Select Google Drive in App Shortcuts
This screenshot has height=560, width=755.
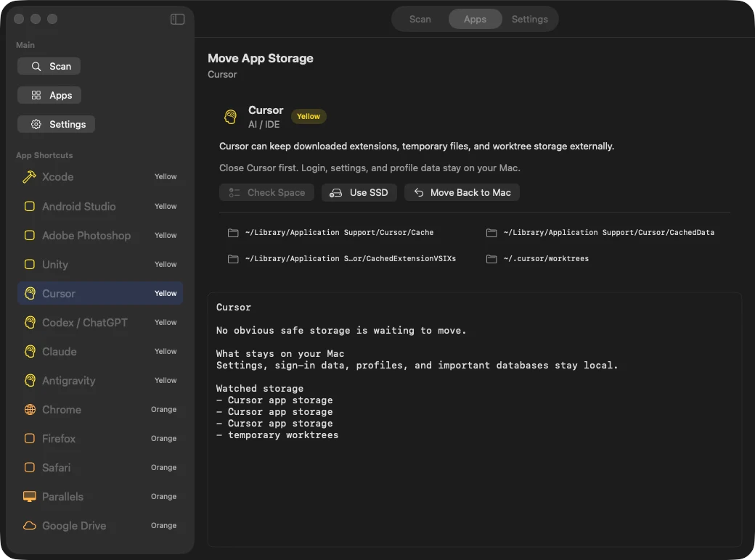(x=100, y=526)
